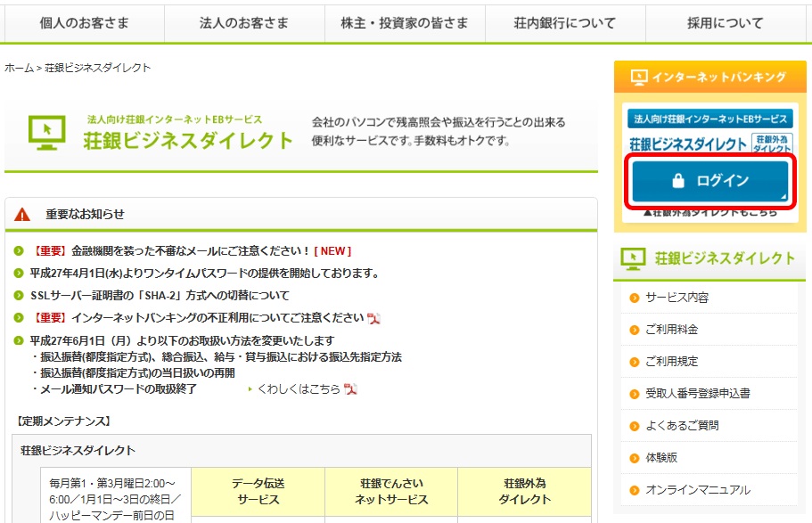Open サービス内容 in the sidebar

tap(677, 298)
